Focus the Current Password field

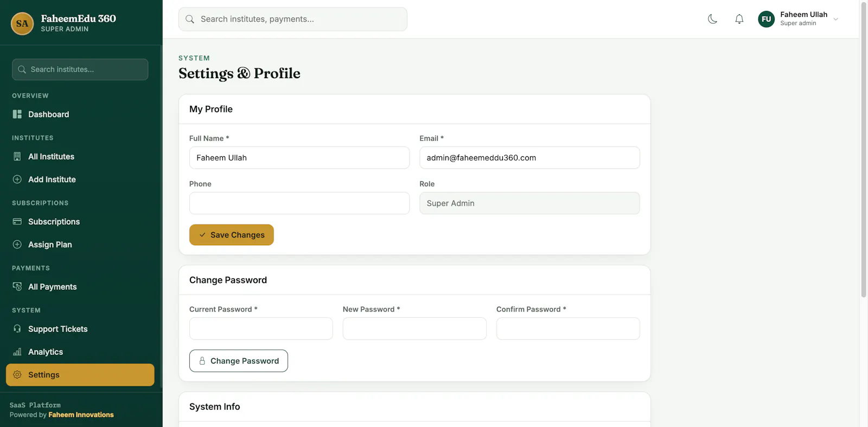[x=261, y=329]
